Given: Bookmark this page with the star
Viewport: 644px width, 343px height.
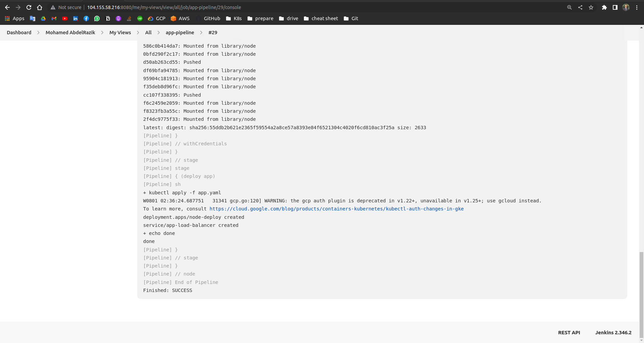Looking at the screenshot, I should 591,7.
